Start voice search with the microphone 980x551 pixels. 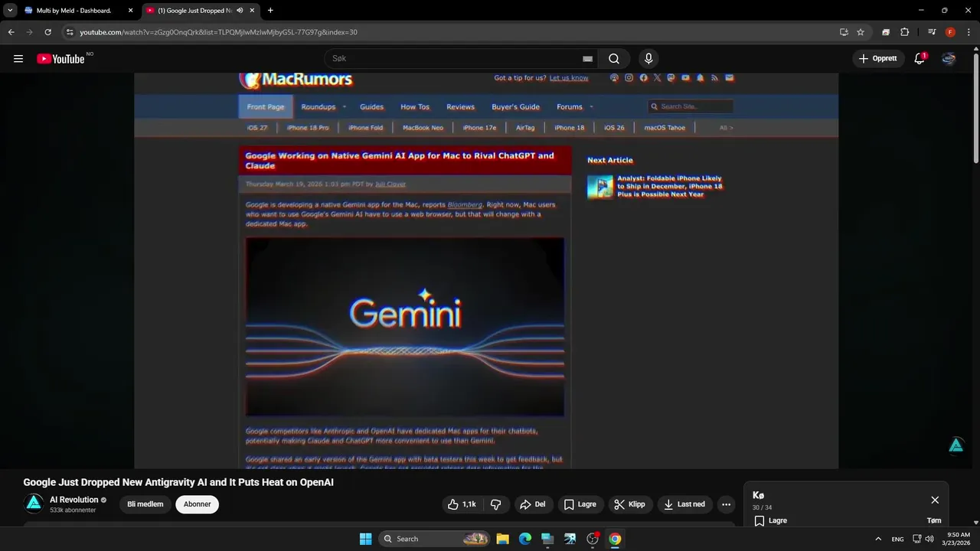pyautogui.click(x=648, y=59)
